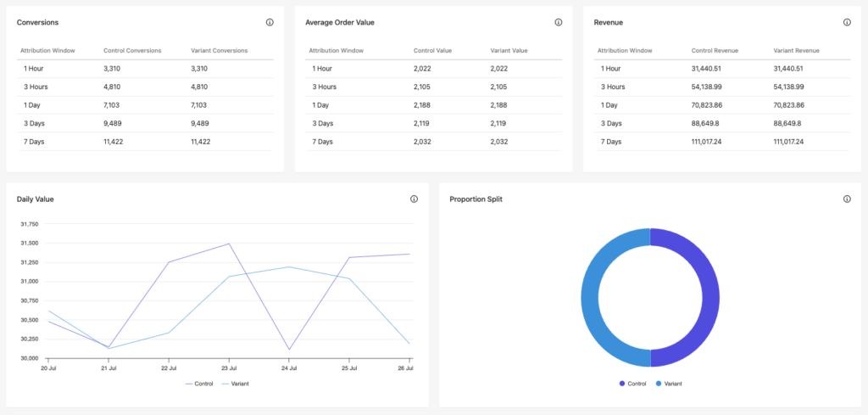868x415 pixels.
Task: Toggle Control in Proportion Split legend
Action: coord(632,384)
